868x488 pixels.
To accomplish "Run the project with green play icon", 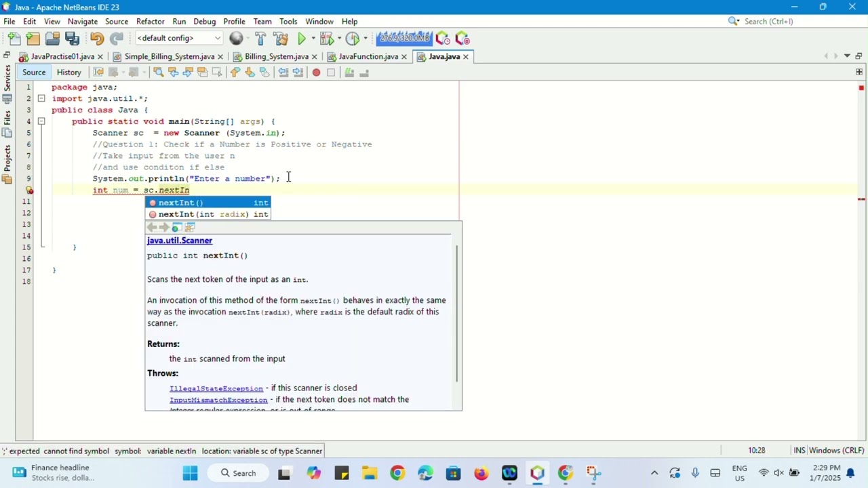I will (x=302, y=39).
